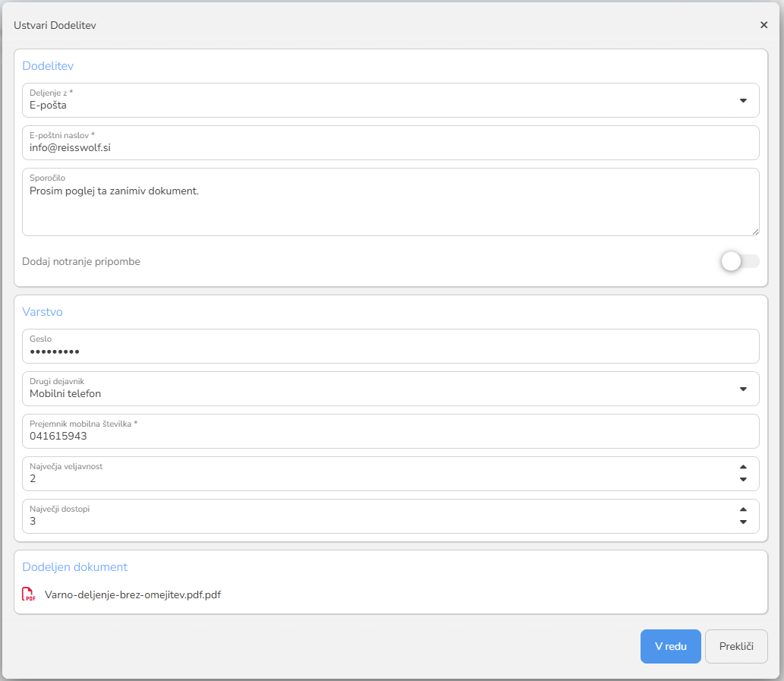Image resolution: width=784 pixels, height=681 pixels.
Task: Click the E-poštni naslov field
Action: pos(391,143)
